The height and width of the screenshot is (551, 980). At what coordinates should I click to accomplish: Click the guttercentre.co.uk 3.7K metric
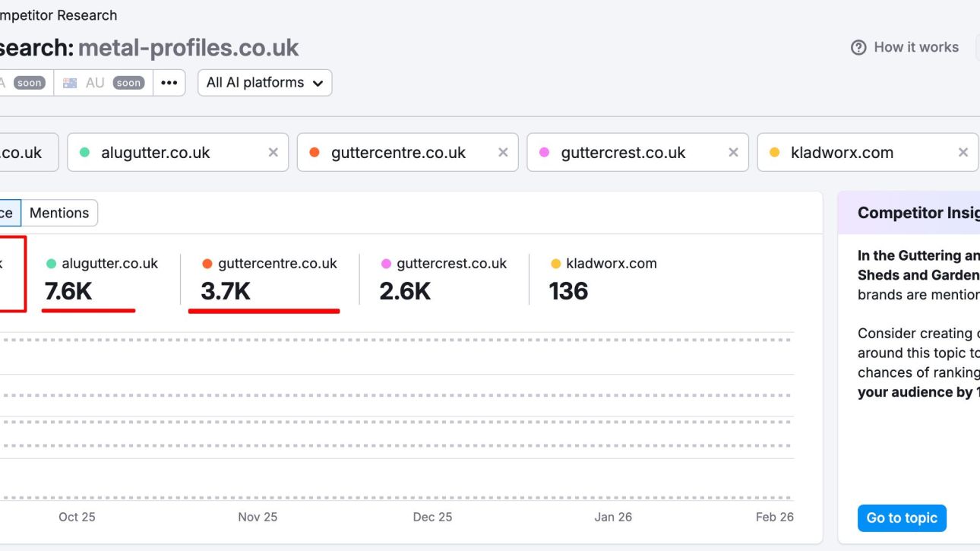tap(226, 291)
